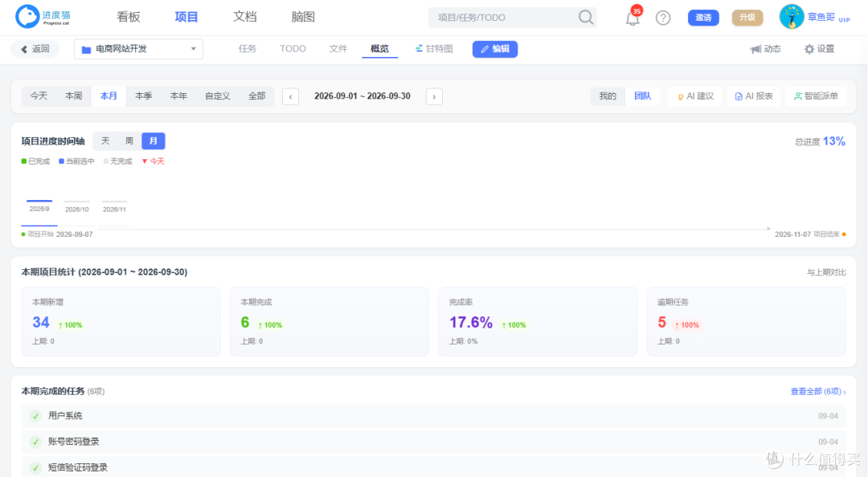Set timeline granularity to 天
868x477 pixels.
click(105, 141)
